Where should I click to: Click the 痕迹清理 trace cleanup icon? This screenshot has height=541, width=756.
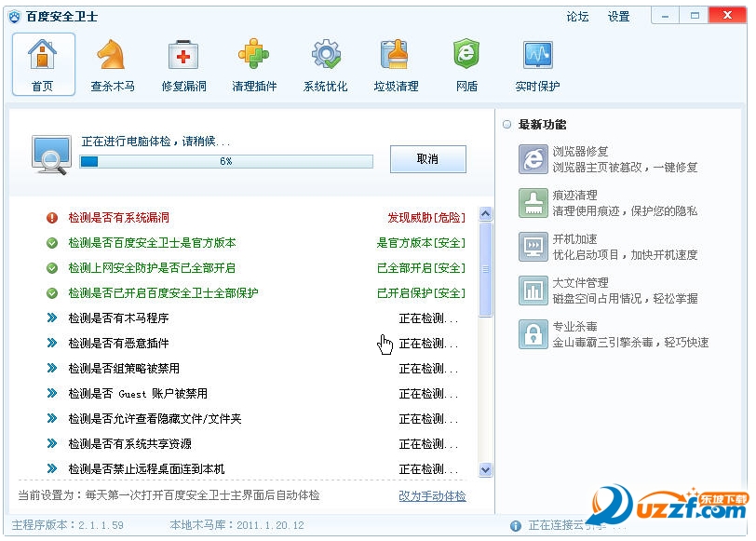pos(533,203)
